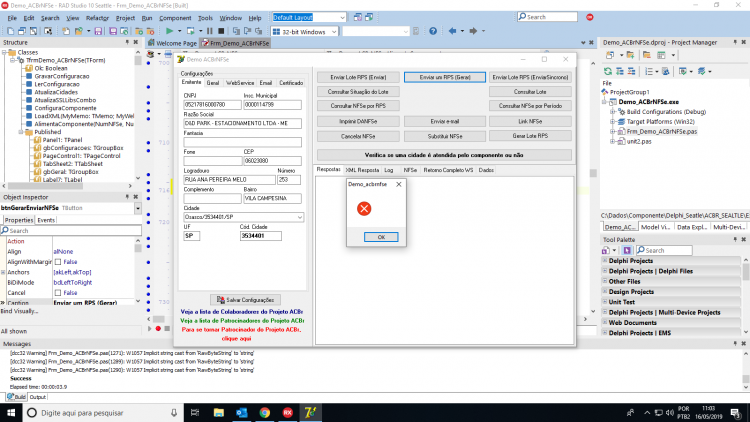The image size is (750, 422).
Task: Click the Consultar Situação do Lote button
Action: (x=358, y=91)
